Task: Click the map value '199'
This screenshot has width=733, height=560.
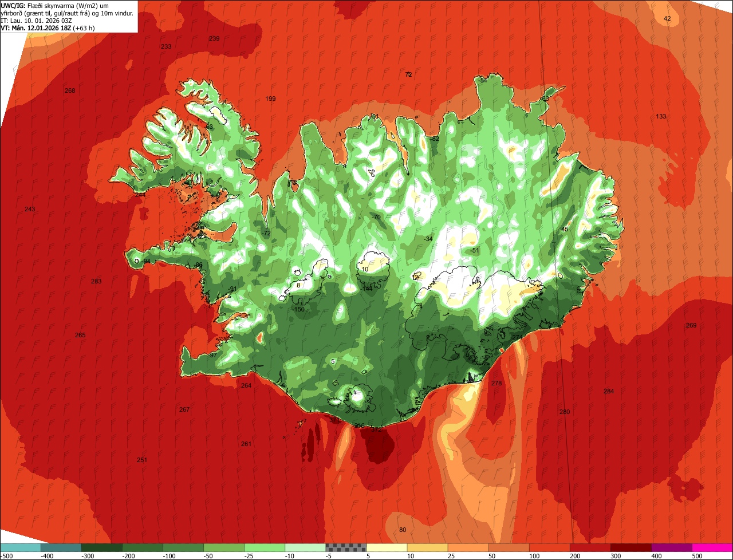Action: click(x=270, y=99)
